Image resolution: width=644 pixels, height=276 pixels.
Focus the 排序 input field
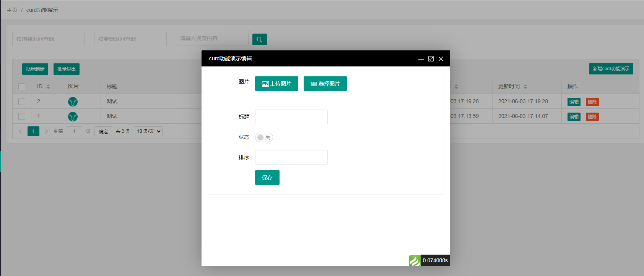point(291,157)
